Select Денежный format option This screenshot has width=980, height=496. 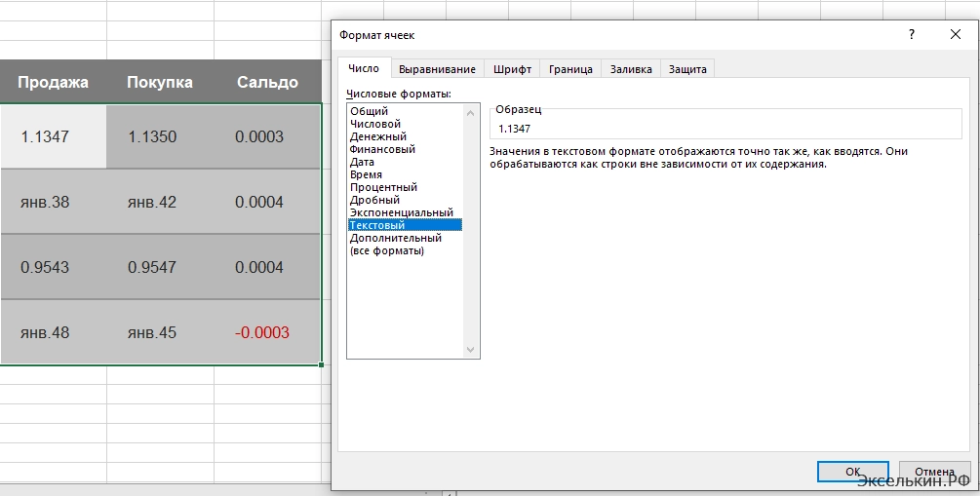(378, 137)
